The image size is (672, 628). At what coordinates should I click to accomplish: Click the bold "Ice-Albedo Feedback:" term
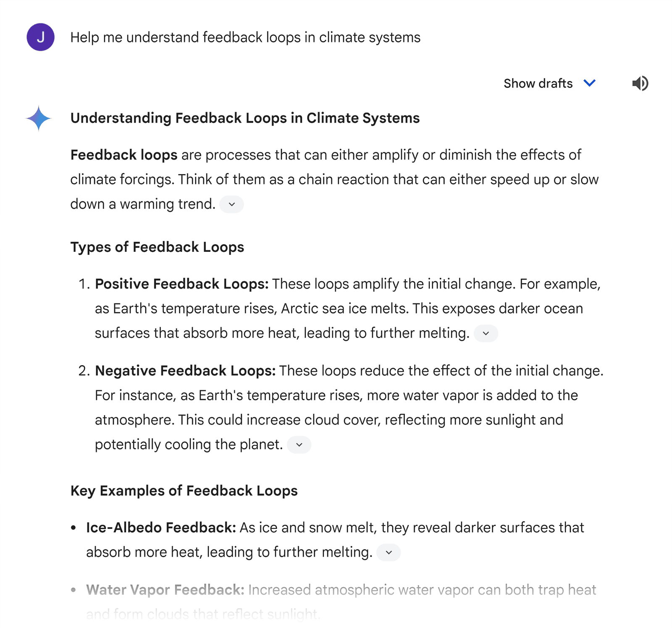[x=161, y=527]
